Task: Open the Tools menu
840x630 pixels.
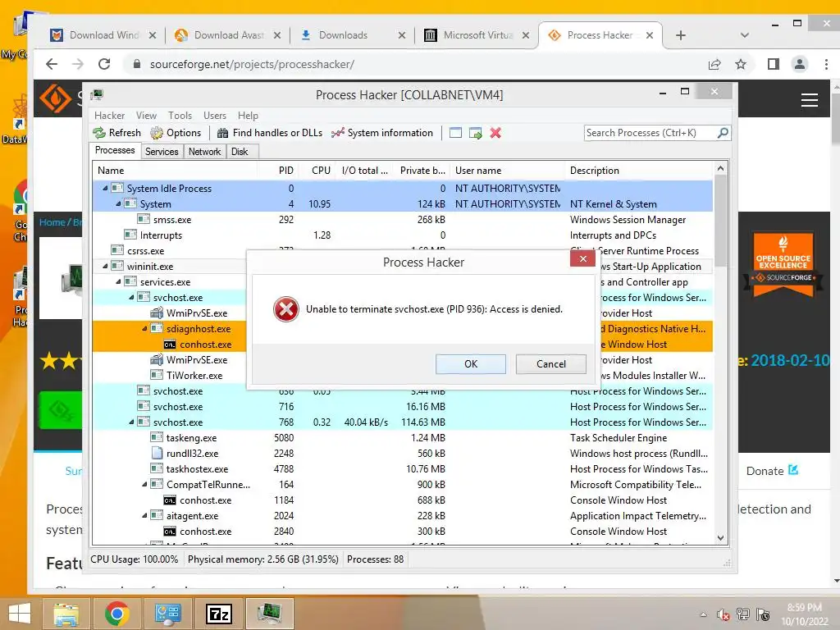Action: [x=180, y=116]
